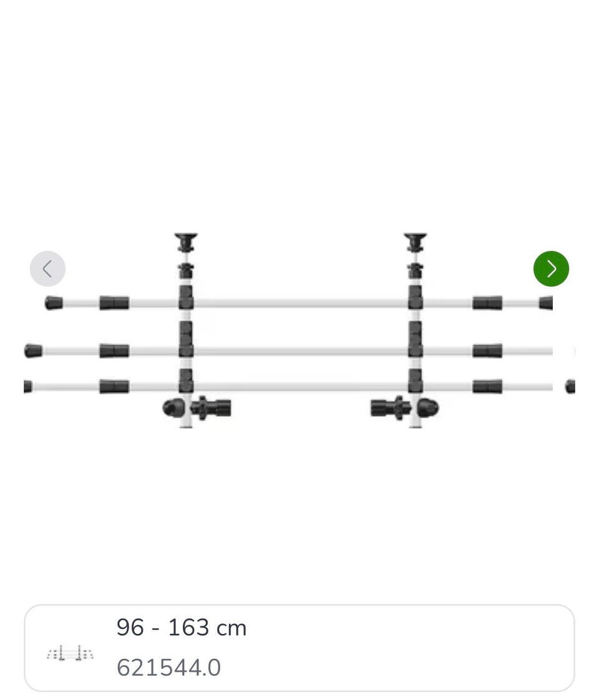
Task: Click the top horizontal bar of barrier
Action: (x=299, y=303)
